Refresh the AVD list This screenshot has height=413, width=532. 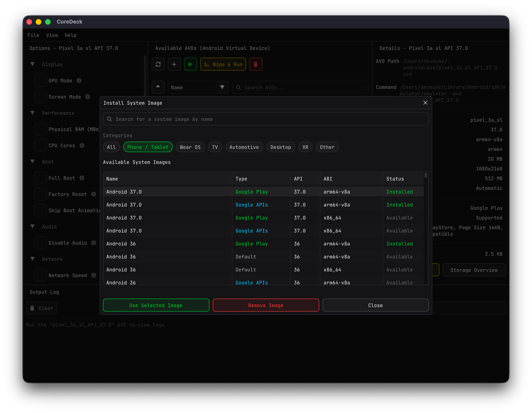coord(158,64)
